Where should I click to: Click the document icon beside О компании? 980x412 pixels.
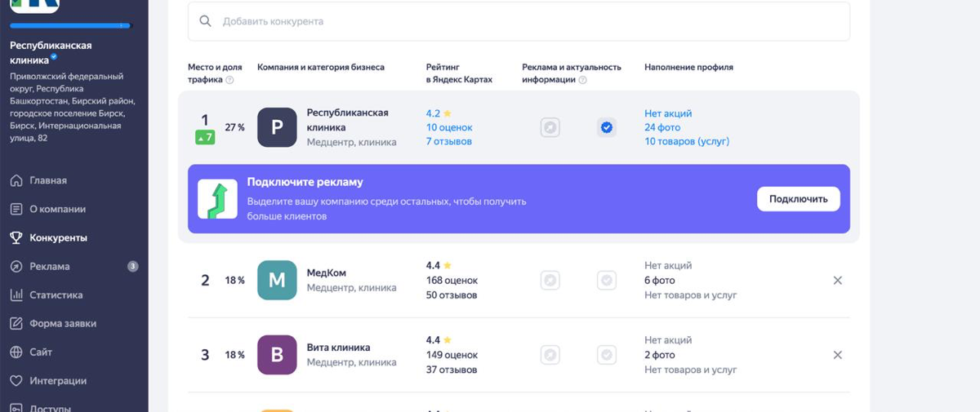coord(16,209)
